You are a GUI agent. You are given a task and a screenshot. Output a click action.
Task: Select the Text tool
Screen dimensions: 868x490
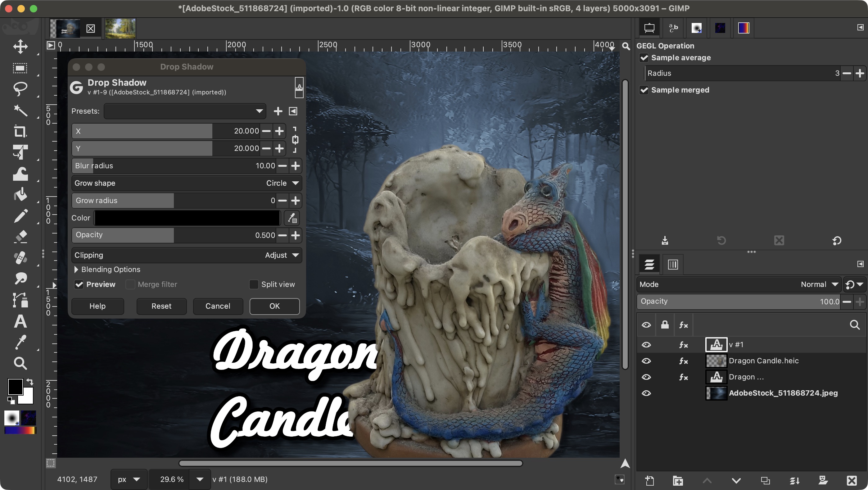coord(20,321)
